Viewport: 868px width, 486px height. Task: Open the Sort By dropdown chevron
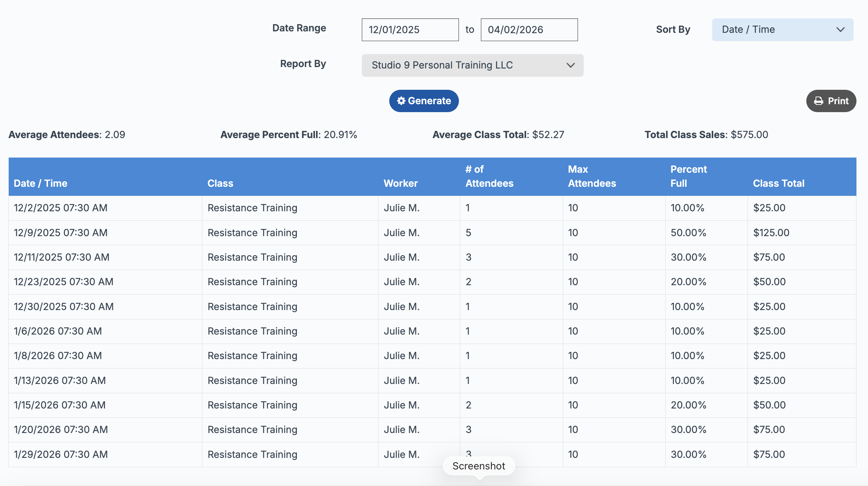tap(840, 30)
